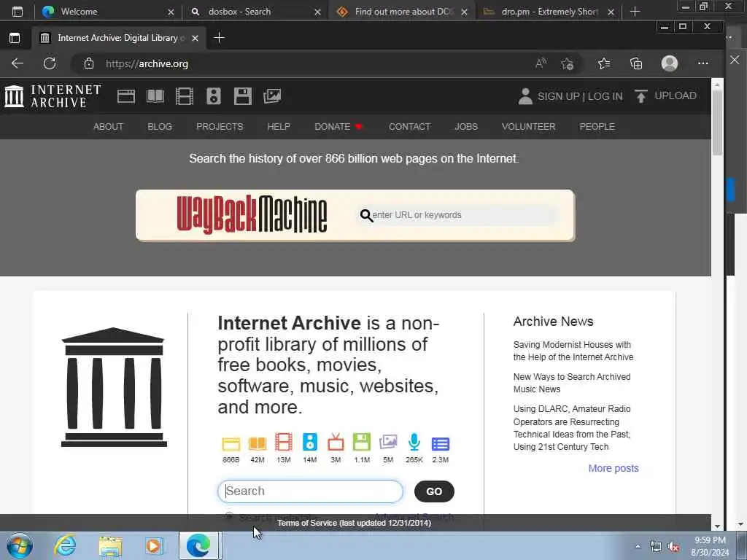Open the 42M texts collection icon

click(x=258, y=444)
